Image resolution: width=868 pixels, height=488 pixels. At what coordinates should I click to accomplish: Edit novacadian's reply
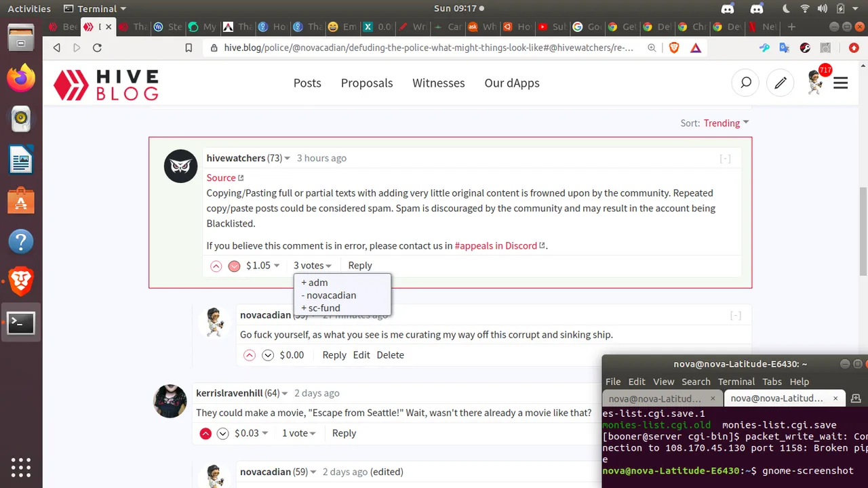click(361, 355)
